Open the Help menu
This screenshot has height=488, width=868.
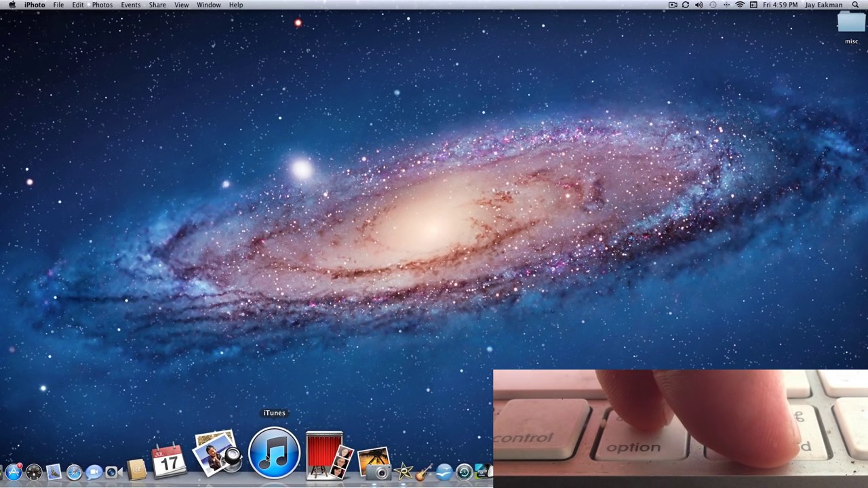click(x=236, y=5)
